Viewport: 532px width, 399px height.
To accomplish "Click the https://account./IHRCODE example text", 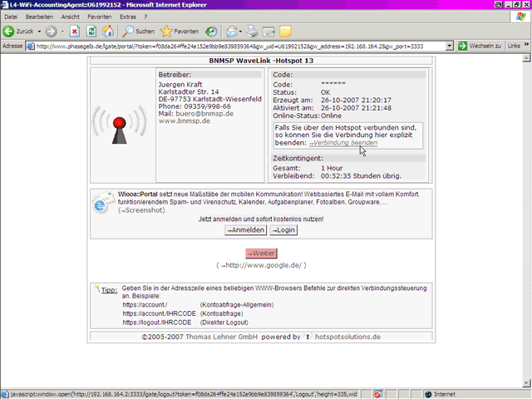I will 159,314.
